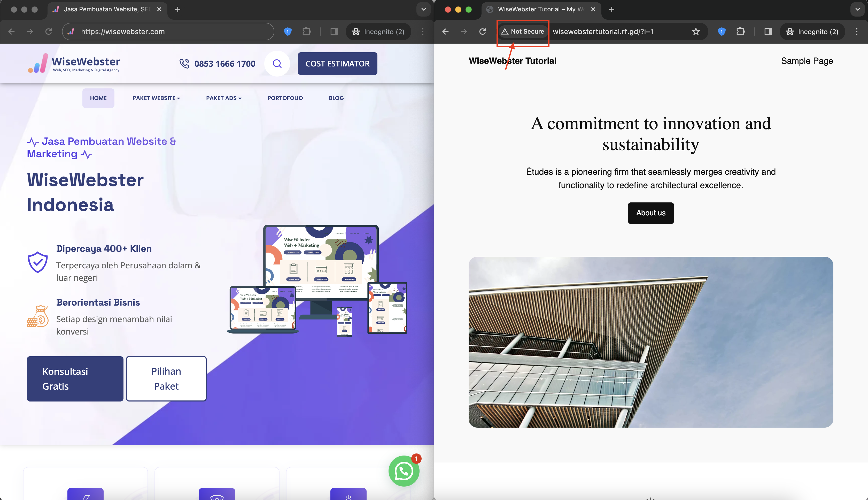This screenshot has width=868, height=500.
Task: Open the right browser's three-dot menu
Action: click(856, 32)
